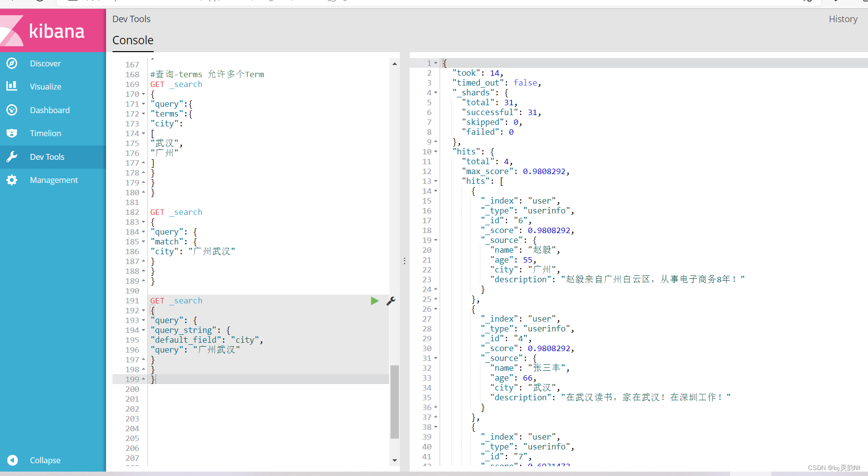Navigate to Dashboard
868x476 pixels.
pos(50,110)
